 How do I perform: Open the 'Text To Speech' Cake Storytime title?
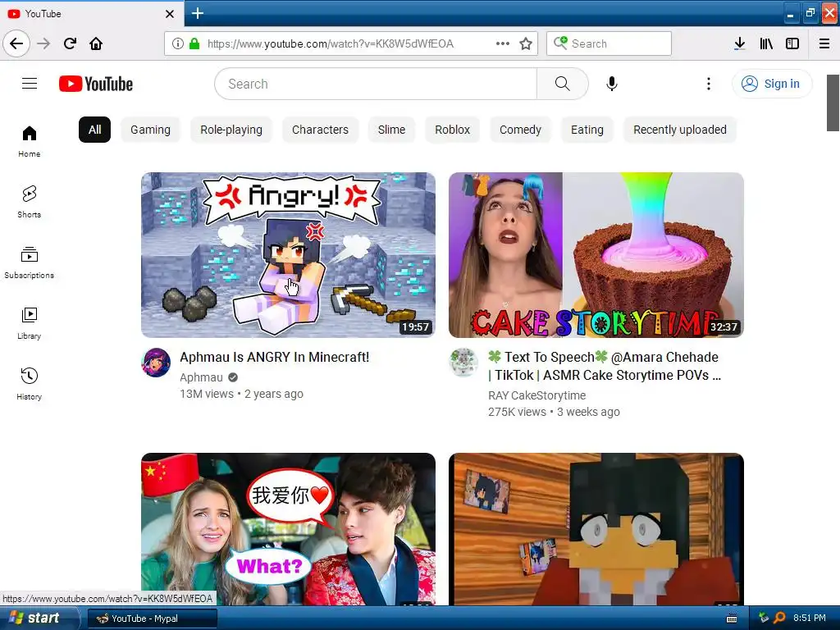pos(605,367)
